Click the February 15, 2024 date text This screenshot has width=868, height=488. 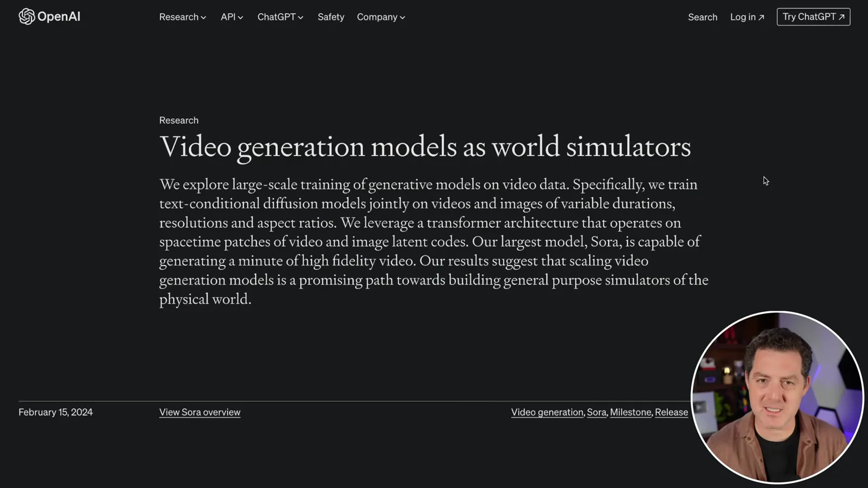point(55,412)
